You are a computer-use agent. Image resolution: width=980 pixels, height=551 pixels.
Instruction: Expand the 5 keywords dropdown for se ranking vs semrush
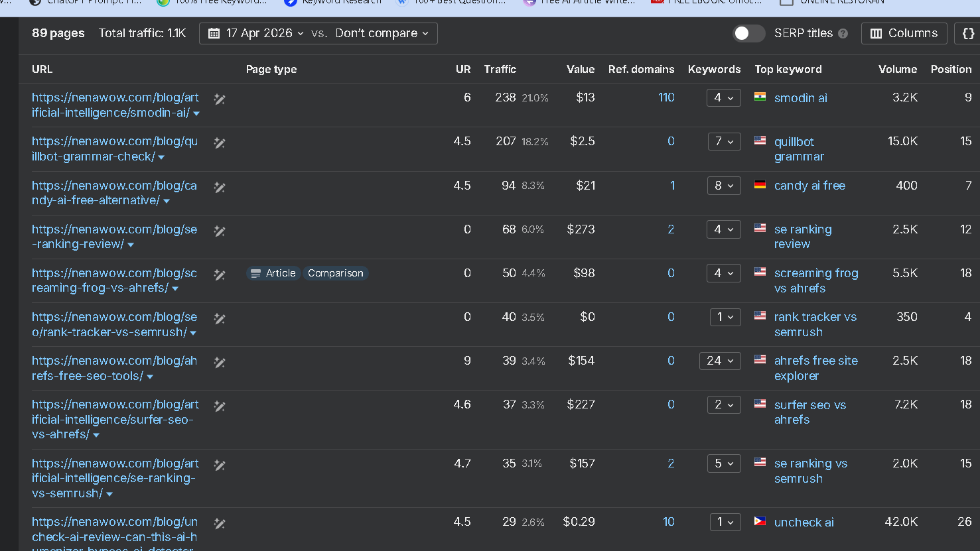click(x=724, y=464)
